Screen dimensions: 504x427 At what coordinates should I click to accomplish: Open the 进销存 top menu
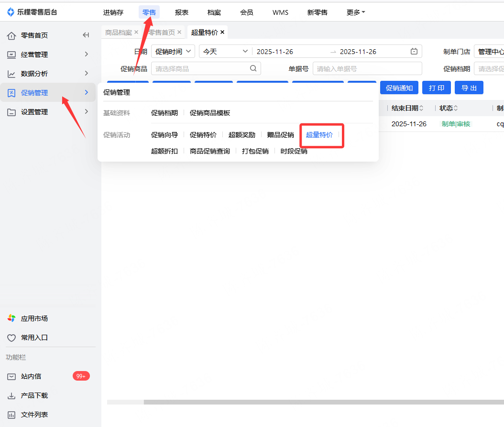113,12
